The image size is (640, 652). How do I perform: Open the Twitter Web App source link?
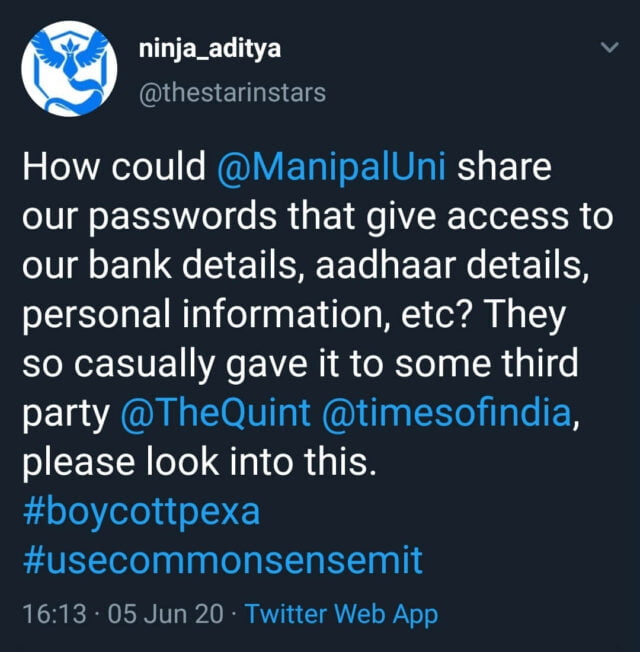[x=341, y=614]
